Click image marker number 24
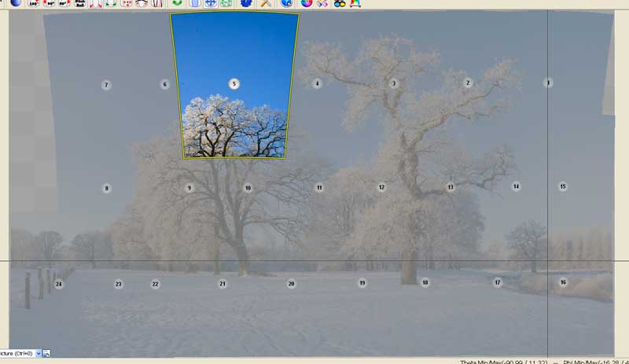The width and height of the screenshot is (629, 364). [x=58, y=284]
